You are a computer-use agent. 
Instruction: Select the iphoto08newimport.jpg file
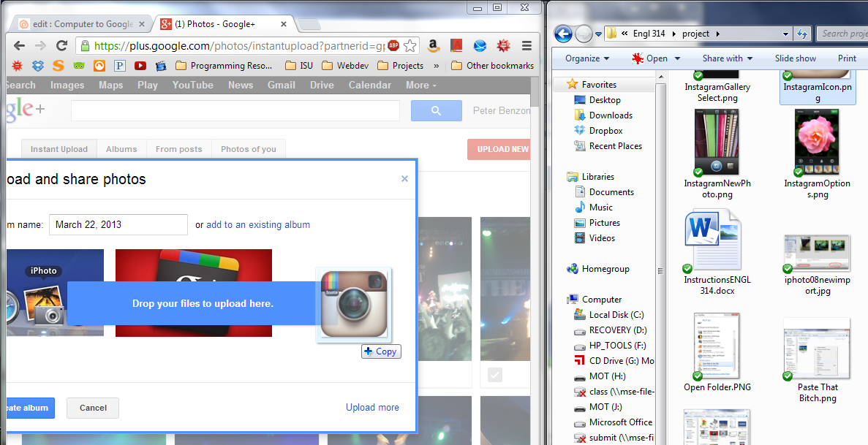coord(817,265)
